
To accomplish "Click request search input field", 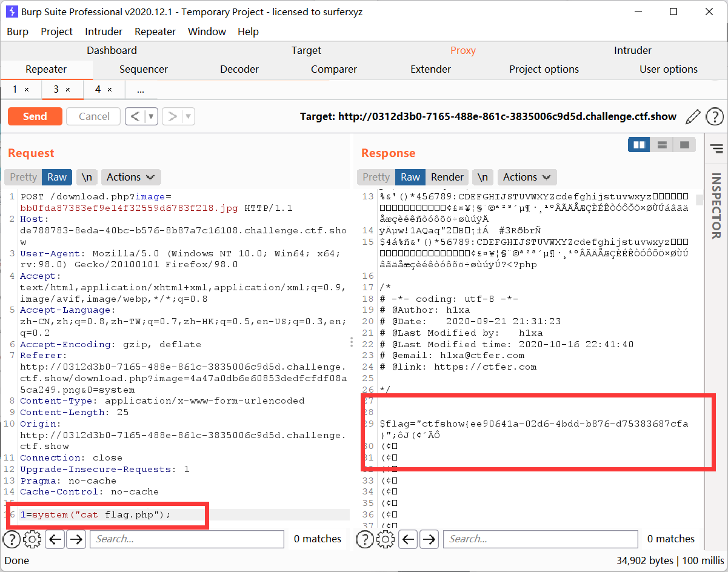I will [187, 539].
